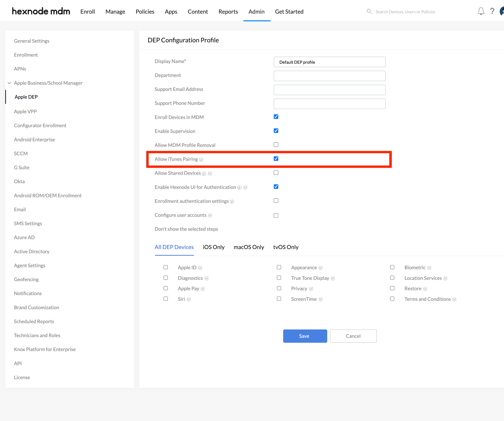Click the info icon next to Enable Hexnode UI
This screenshot has width=504, height=421.
coord(239,187)
